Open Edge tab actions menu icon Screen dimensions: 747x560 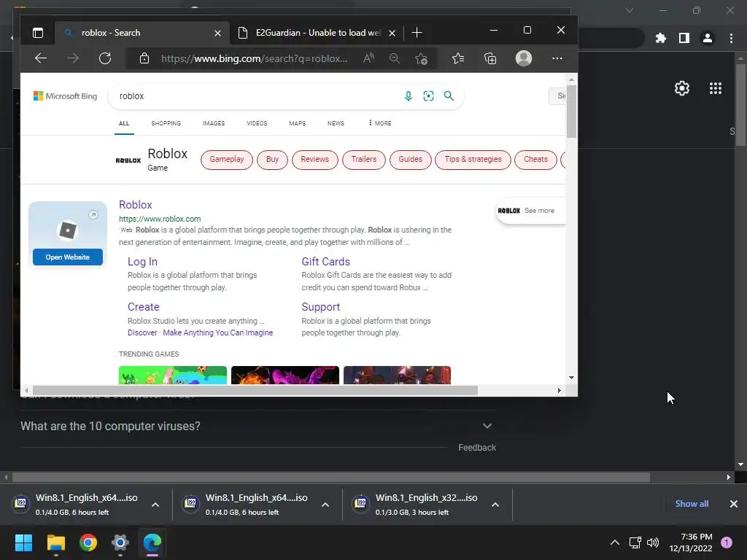point(38,33)
